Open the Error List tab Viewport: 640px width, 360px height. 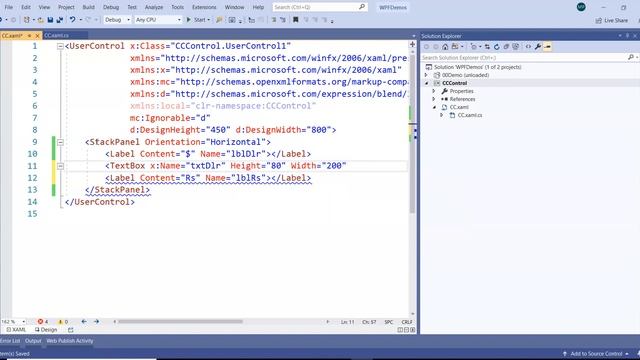tap(10, 341)
